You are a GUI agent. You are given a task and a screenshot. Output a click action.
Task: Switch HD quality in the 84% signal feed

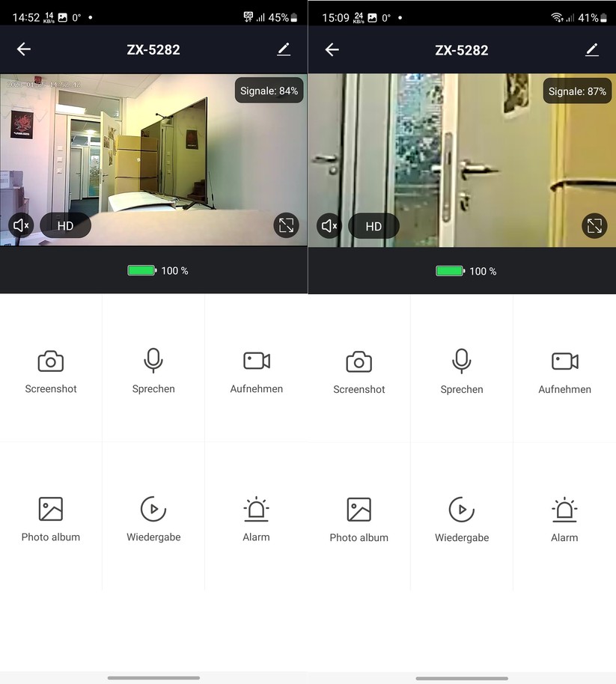pos(66,225)
